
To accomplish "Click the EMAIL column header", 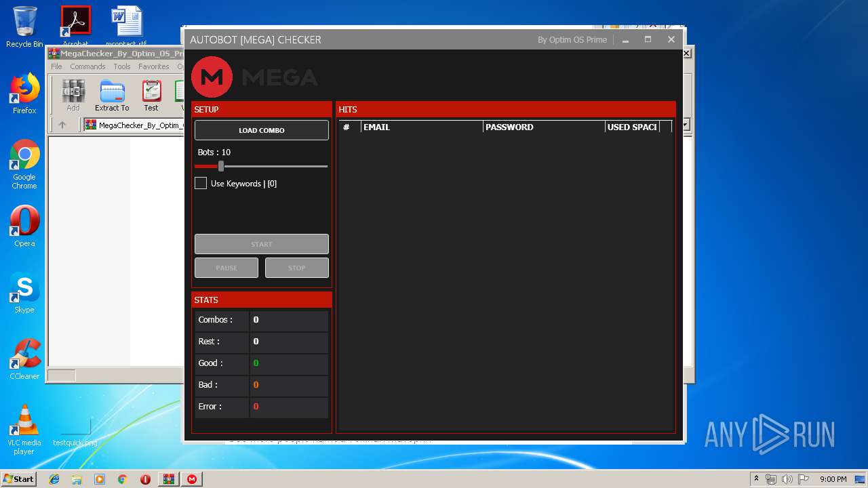I will click(422, 127).
